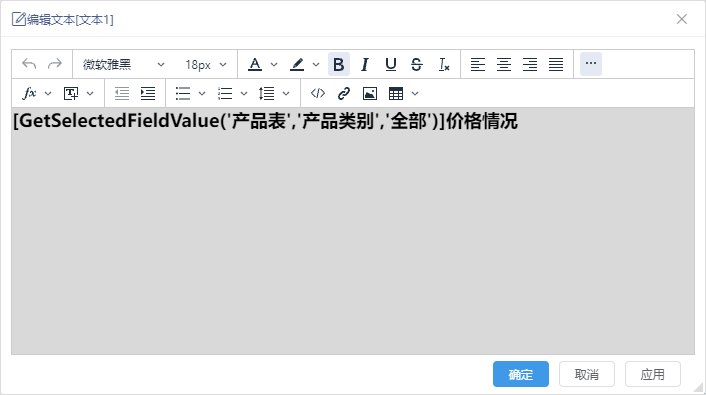Toggle italic formatting
706x395 pixels.
point(365,64)
